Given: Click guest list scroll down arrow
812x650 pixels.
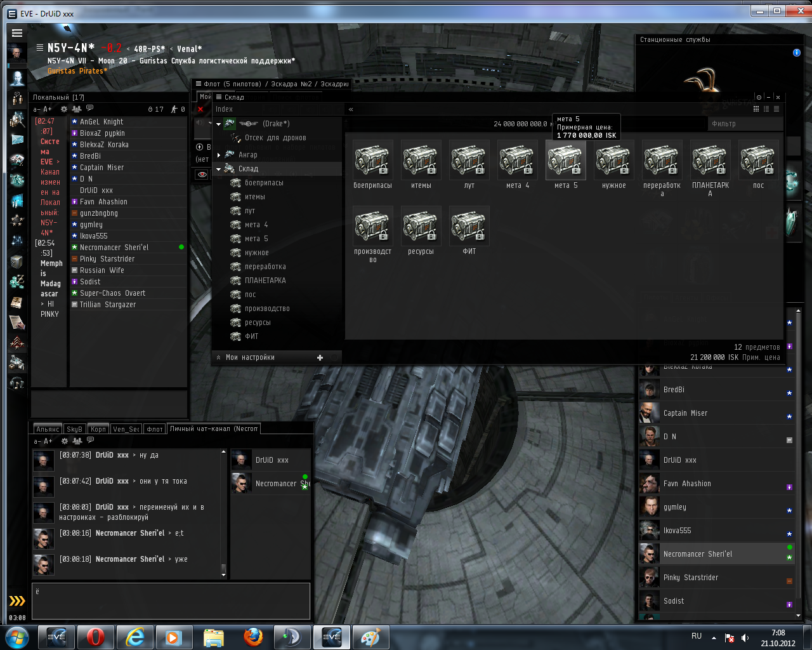Looking at the screenshot, I should pyautogui.click(x=797, y=616).
